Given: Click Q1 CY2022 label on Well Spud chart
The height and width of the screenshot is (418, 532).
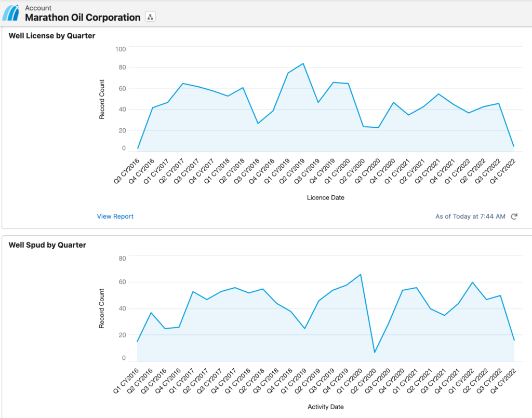Looking at the screenshot, I should 461,381.
